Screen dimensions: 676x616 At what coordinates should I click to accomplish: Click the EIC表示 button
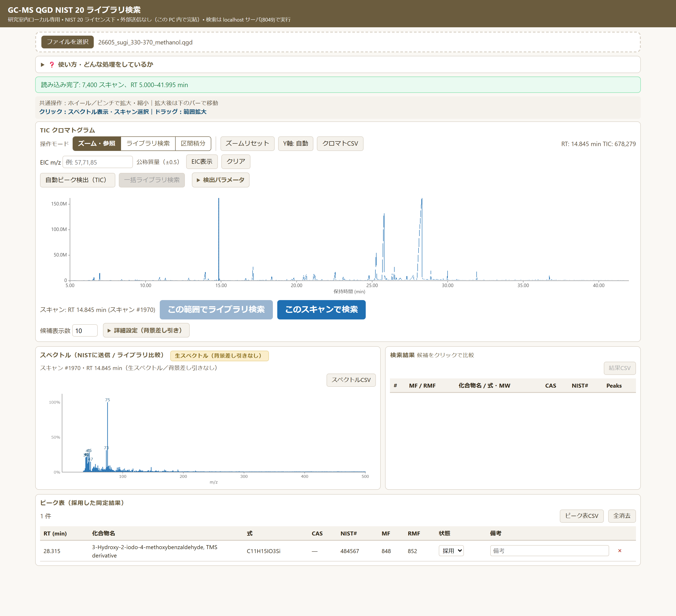202,161
